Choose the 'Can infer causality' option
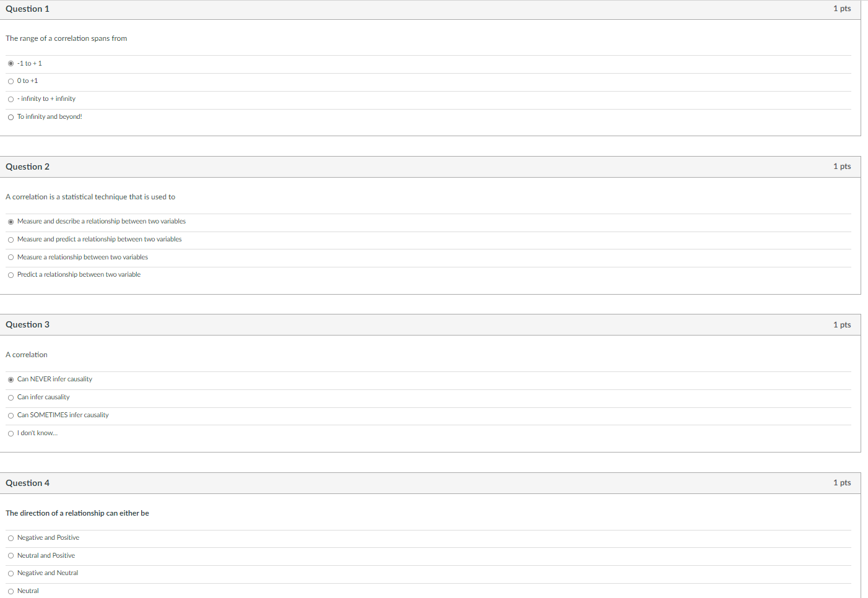868x598 pixels. tap(11, 397)
